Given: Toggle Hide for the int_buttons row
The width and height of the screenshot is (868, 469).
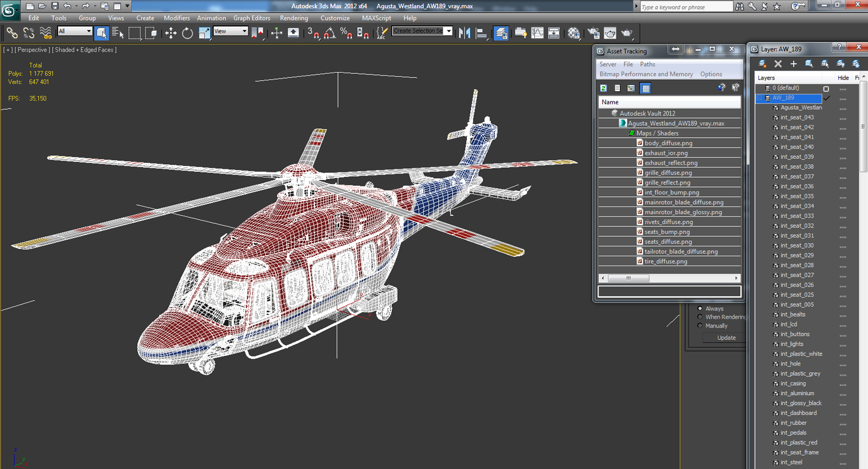Looking at the screenshot, I should pos(843,335).
